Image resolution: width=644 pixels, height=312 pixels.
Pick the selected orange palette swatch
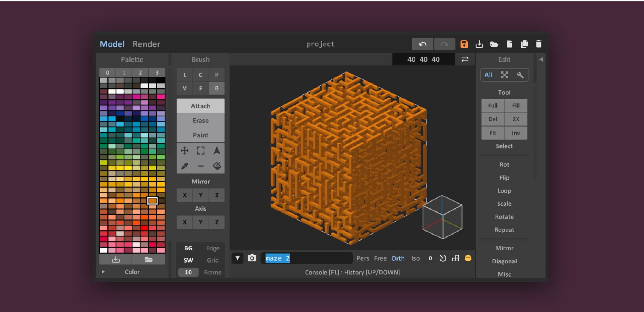click(x=152, y=201)
